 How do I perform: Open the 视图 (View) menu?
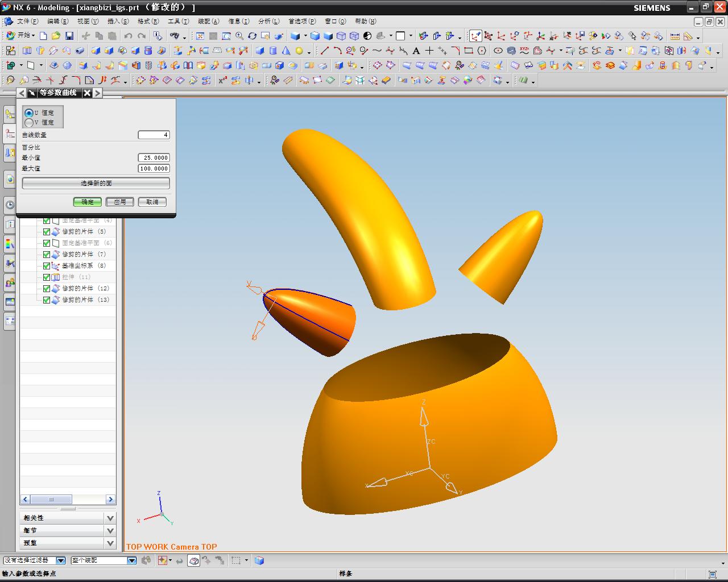point(88,21)
